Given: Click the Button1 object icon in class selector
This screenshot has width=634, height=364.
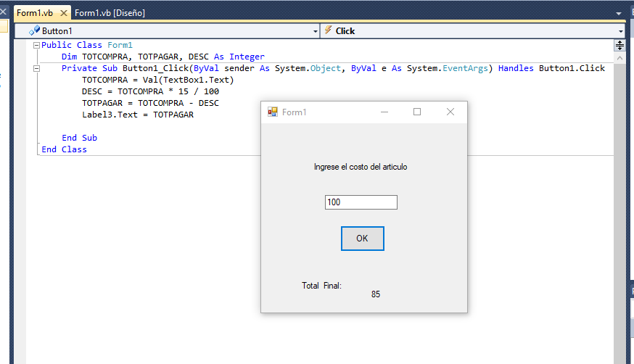Looking at the screenshot, I should [33, 31].
